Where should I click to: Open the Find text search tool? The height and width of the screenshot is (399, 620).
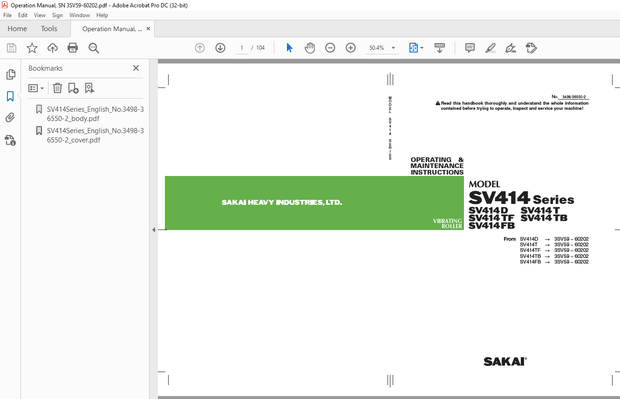click(x=94, y=48)
